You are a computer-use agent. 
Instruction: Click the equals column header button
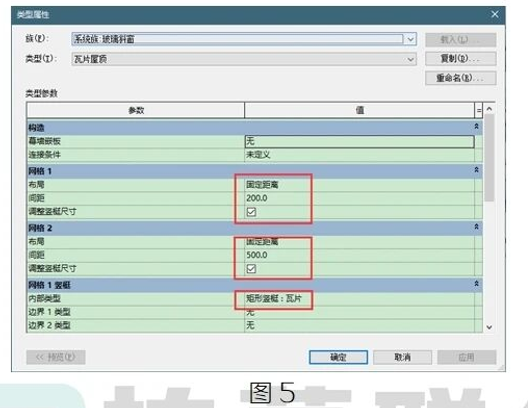(x=478, y=110)
